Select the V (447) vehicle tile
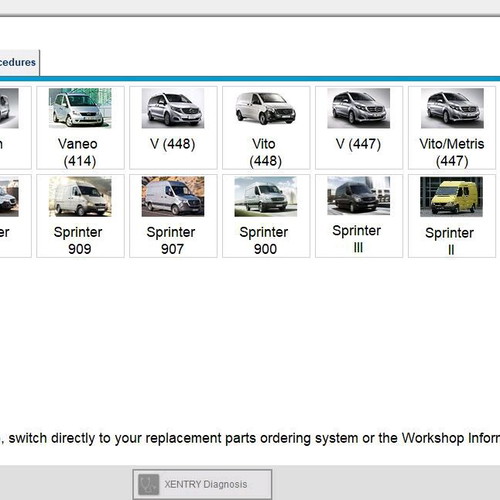 pos(359,128)
